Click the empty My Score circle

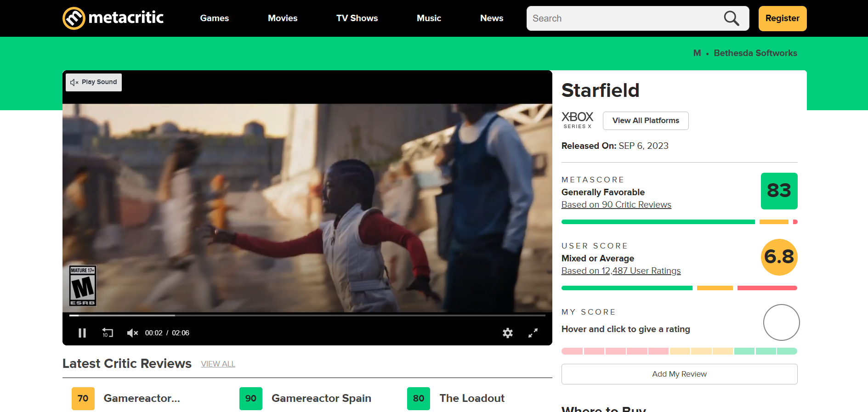point(781,322)
